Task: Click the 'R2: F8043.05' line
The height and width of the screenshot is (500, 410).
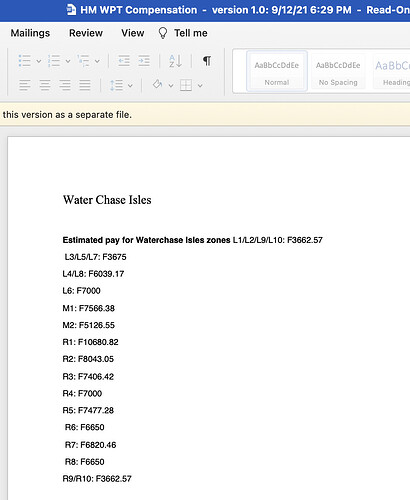Action: click(88, 359)
